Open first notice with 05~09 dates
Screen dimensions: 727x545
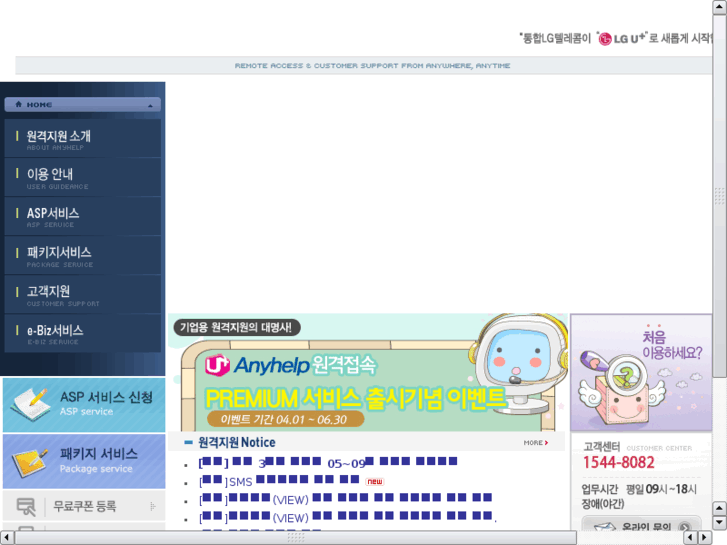(x=328, y=462)
